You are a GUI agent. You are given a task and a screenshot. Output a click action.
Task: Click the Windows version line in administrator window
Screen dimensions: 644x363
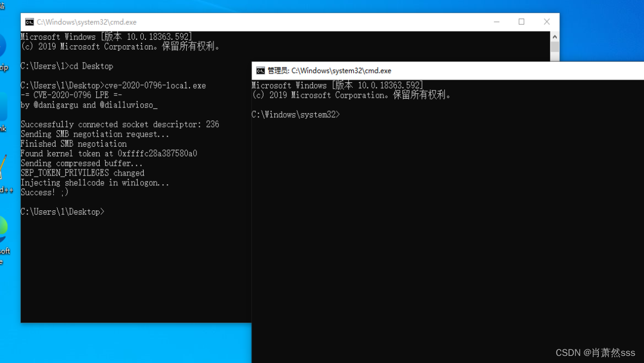(337, 85)
